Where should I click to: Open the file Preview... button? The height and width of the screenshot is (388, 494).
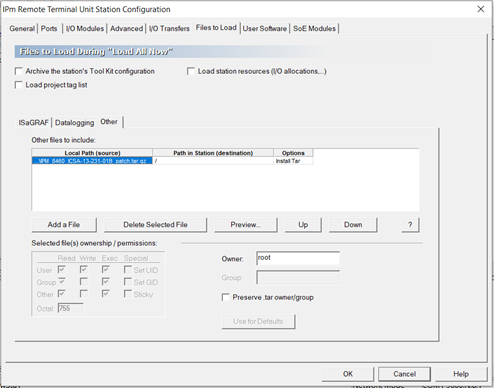coord(246,225)
